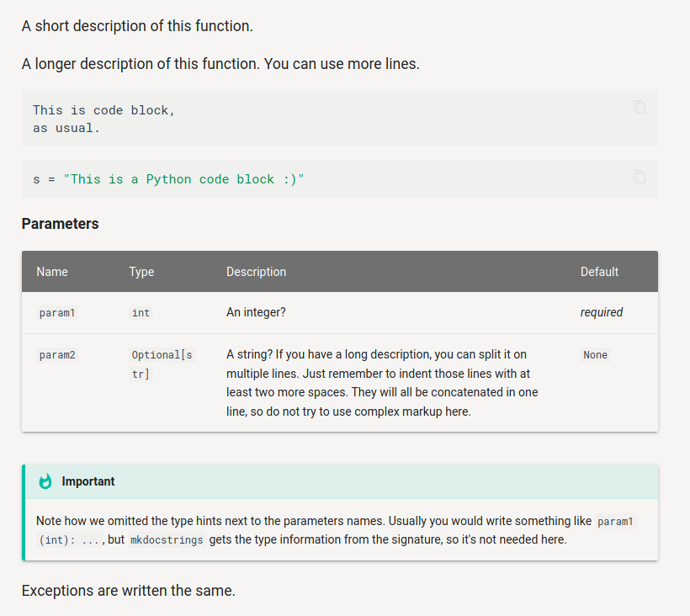
Task: Click the Name column header
Action: (52, 272)
